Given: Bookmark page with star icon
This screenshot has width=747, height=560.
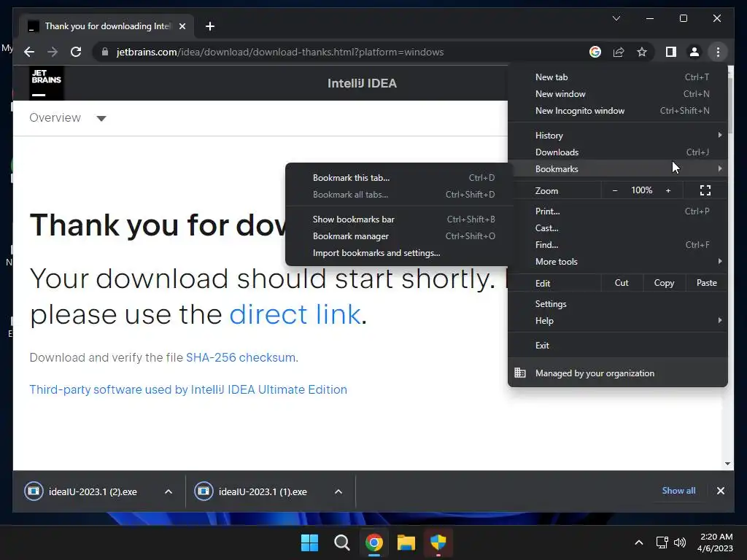Looking at the screenshot, I should [642, 52].
